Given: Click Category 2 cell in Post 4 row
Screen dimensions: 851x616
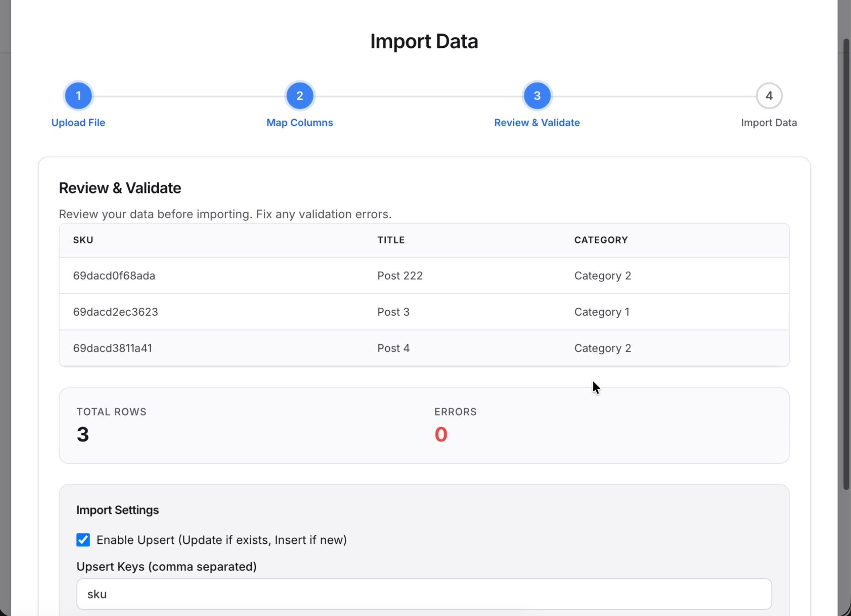Looking at the screenshot, I should [x=602, y=348].
